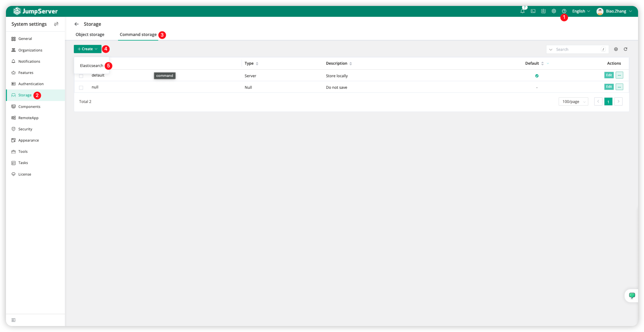Sort by Type column arrows
Viewport: 644px width, 332px height.
point(257,64)
